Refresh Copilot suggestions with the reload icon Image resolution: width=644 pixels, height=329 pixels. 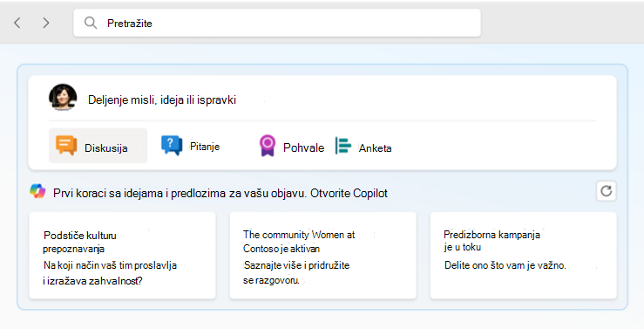pyautogui.click(x=607, y=191)
